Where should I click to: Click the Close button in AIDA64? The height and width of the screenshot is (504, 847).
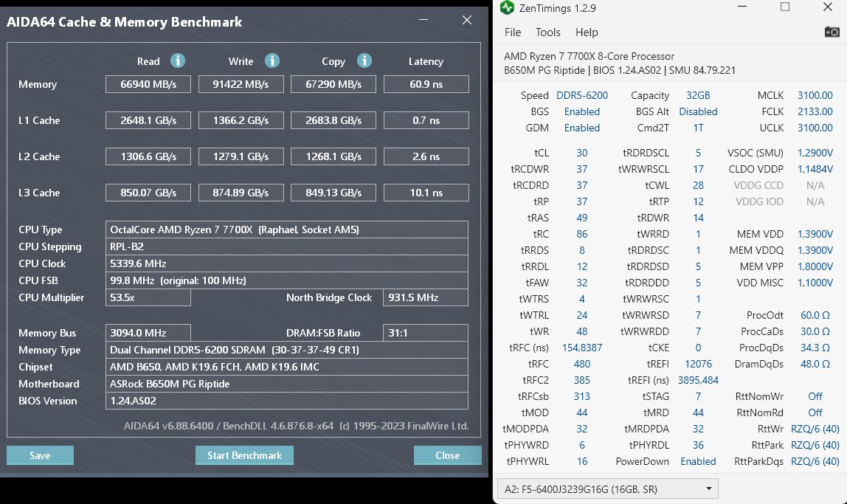tap(447, 455)
